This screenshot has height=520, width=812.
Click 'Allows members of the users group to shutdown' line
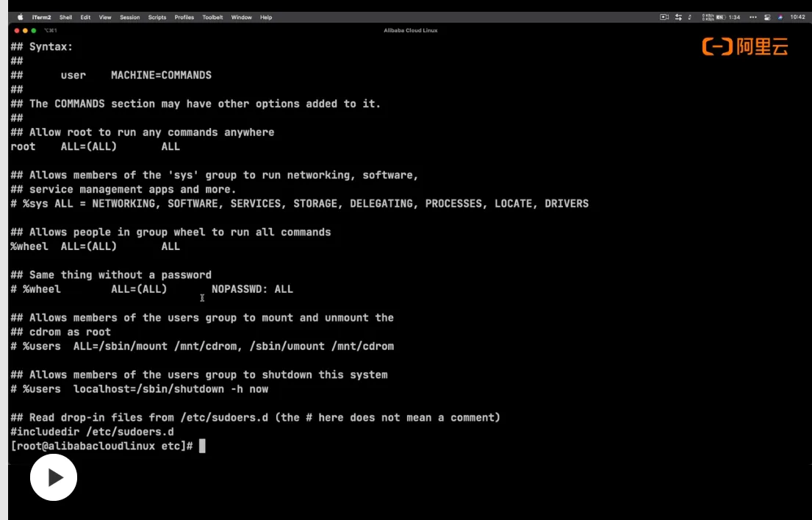(x=199, y=375)
